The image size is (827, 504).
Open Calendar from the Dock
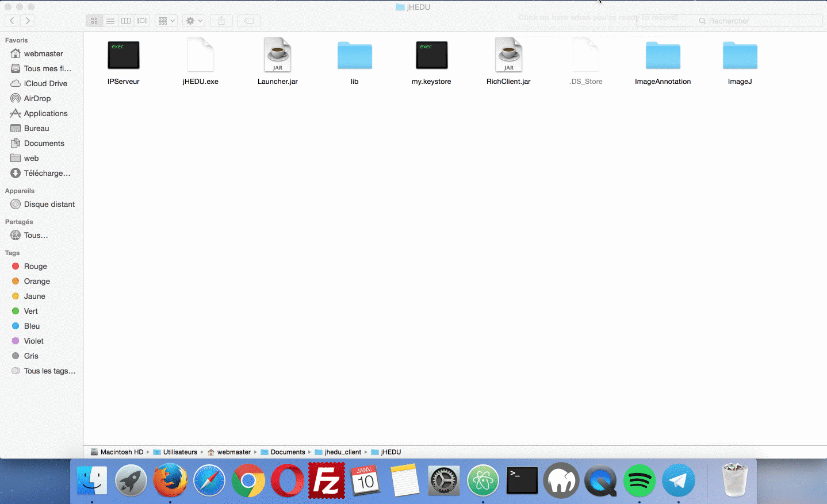(366, 480)
